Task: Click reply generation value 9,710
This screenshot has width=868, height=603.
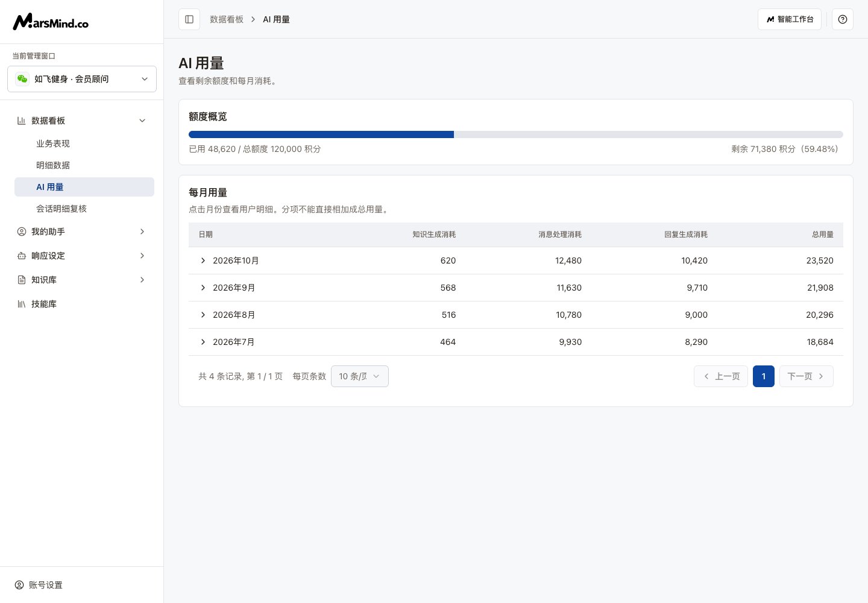Action: pyautogui.click(x=697, y=288)
